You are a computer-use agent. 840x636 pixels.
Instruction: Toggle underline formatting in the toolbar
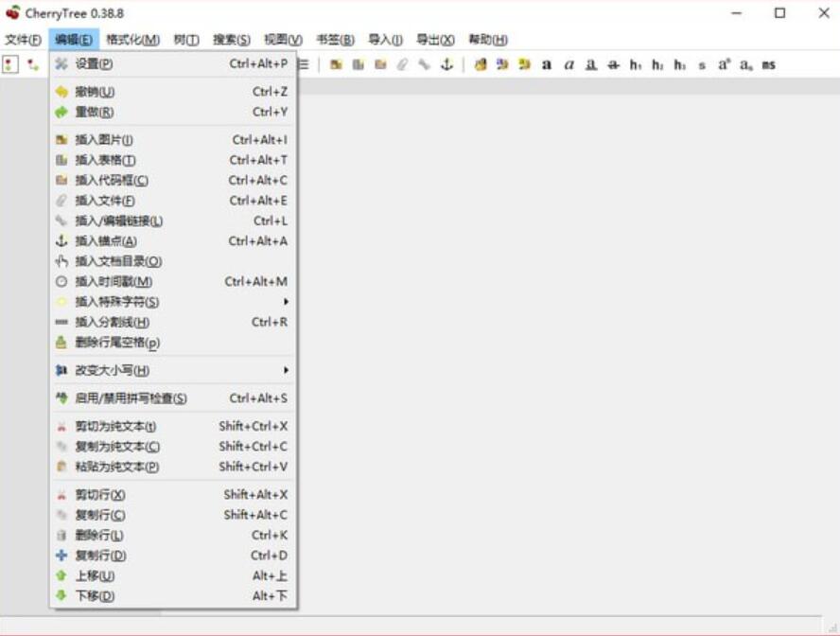point(591,64)
